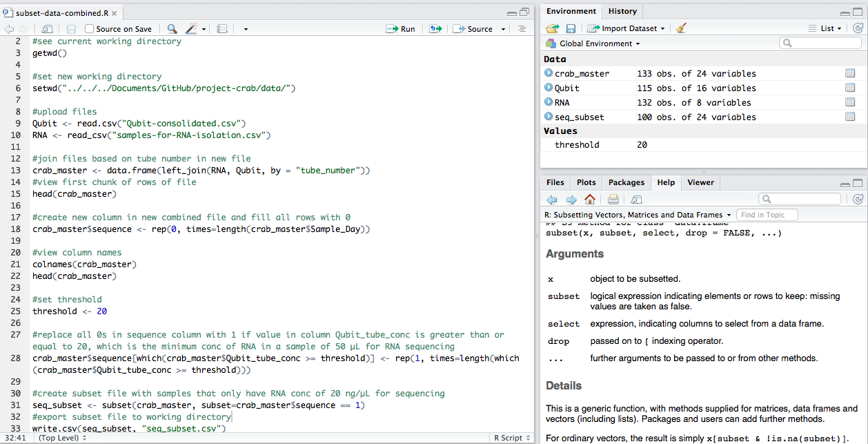Switch to the History tab

[622, 11]
